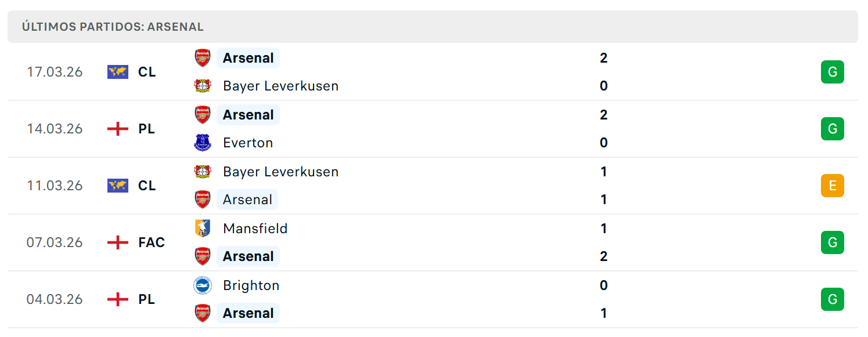Image resolution: width=868 pixels, height=337 pixels.
Task: Select the Últimos Partidos: Arsenal header
Action: coord(433,27)
